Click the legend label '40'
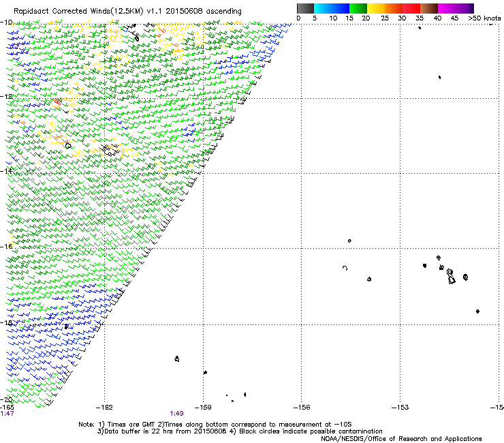This screenshot has width=504, height=443. pos(437,18)
